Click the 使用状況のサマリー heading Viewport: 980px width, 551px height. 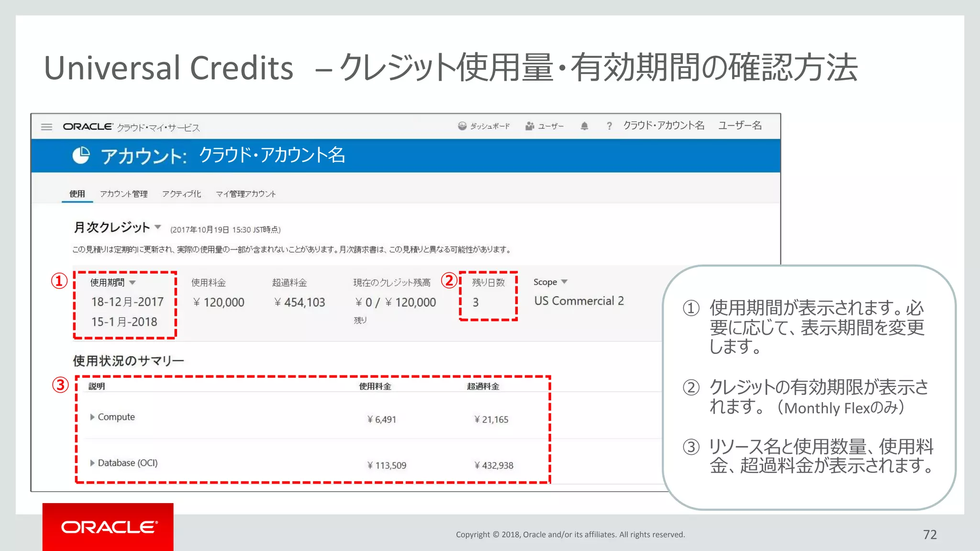tap(128, 361)
